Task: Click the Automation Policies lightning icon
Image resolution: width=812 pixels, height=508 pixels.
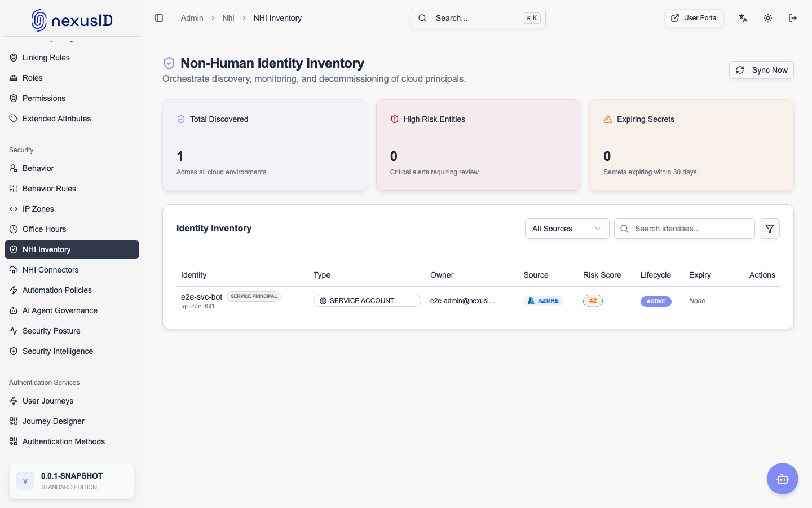Action: [14, 290]
